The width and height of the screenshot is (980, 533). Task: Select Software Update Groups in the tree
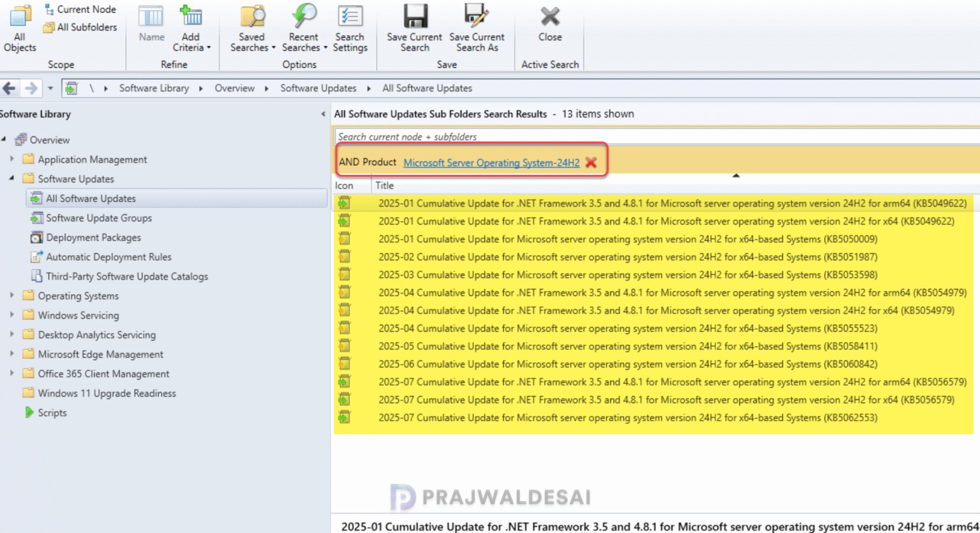pos(99,218)
